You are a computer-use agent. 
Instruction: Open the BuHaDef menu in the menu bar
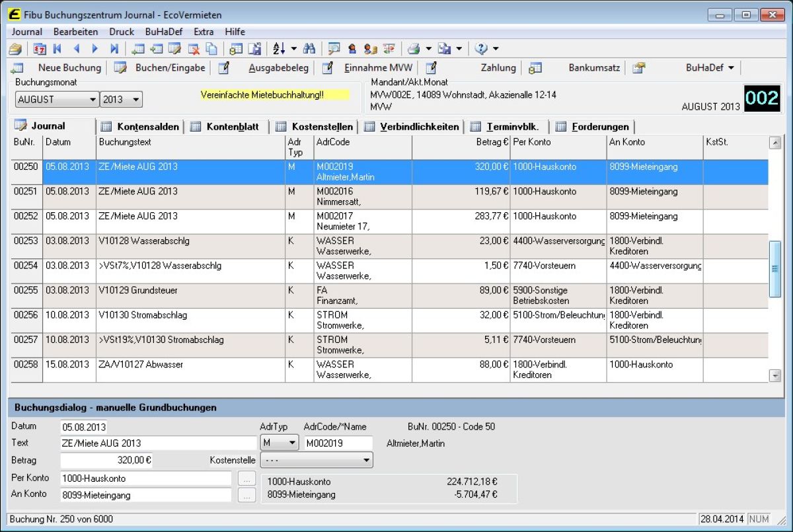pyautogui.click(x=163, y=32)
